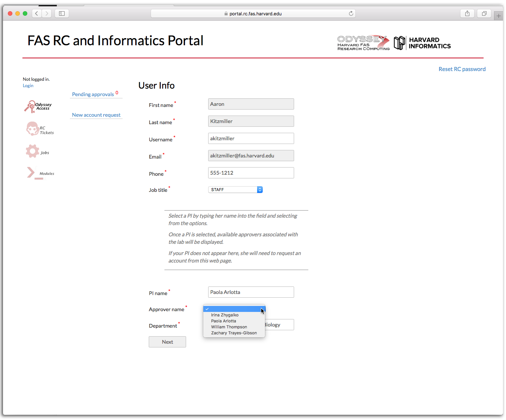The width and height of the screenshot is (506, 420).
Task: Open the Odyssey Access keys icon
Action: [x=30, y=107]
